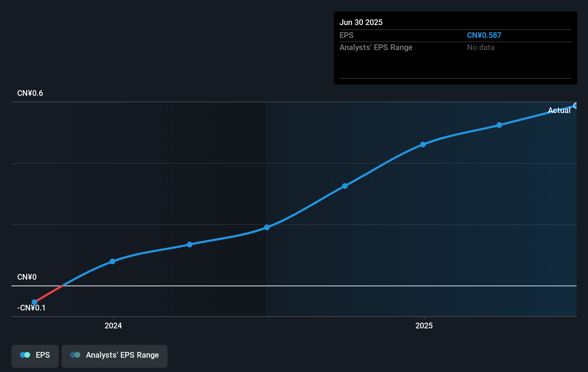Toggle the Actual line label

pyautogui.click(x=559, y=110)
